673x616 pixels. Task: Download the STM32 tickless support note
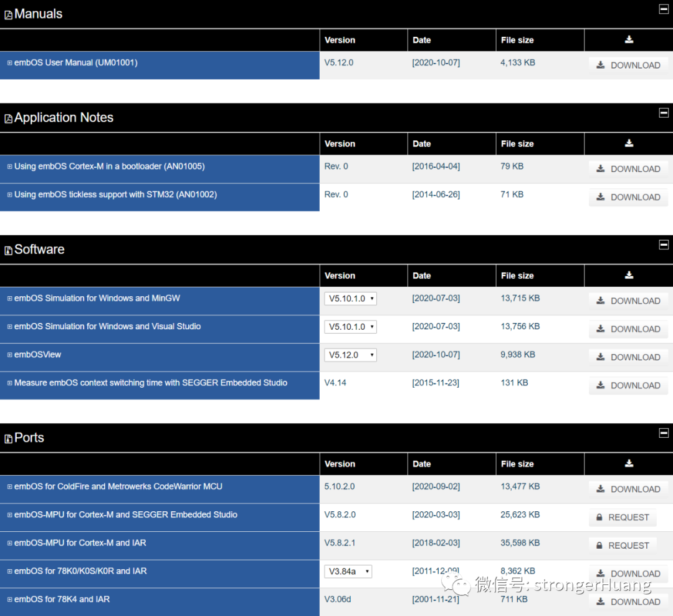pyautogui.click(x=628, y=198)
